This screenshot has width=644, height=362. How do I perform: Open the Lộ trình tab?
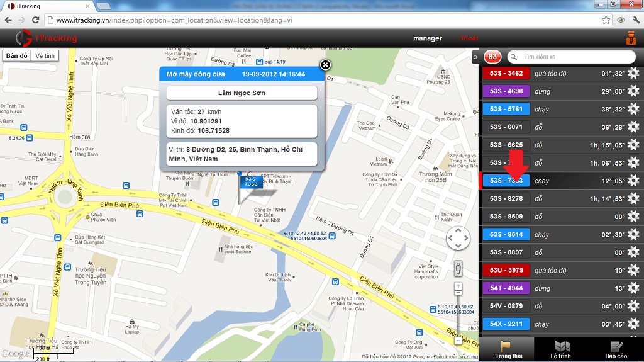click(560, 350)
